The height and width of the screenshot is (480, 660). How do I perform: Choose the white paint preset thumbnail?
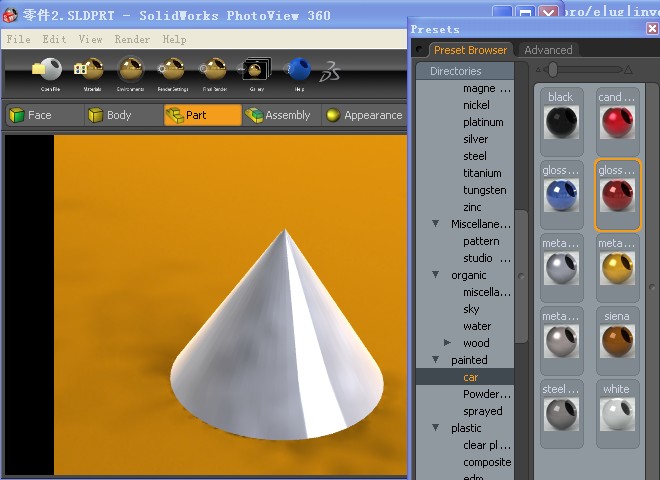[x=617, y=414]
